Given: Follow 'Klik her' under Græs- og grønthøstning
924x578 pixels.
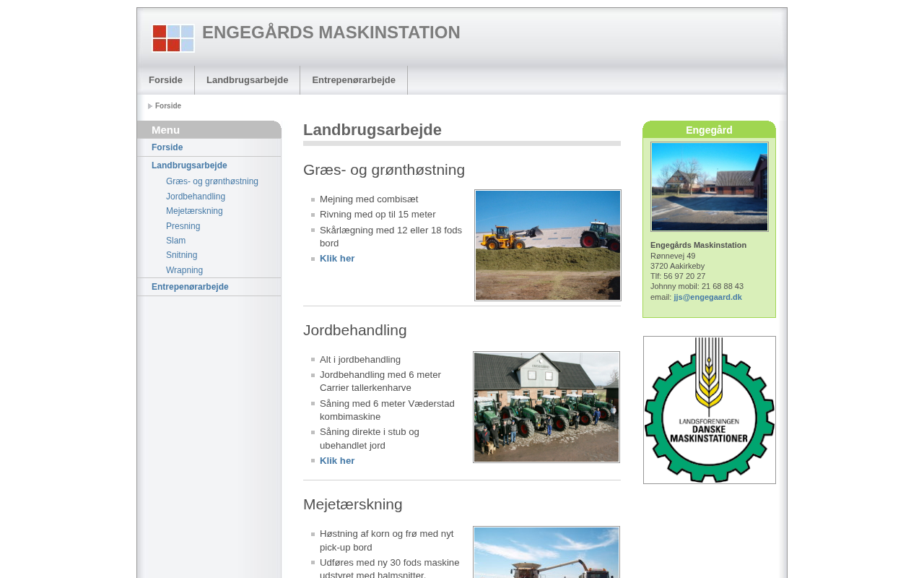Looking at the screenshot, I should 337,259.
